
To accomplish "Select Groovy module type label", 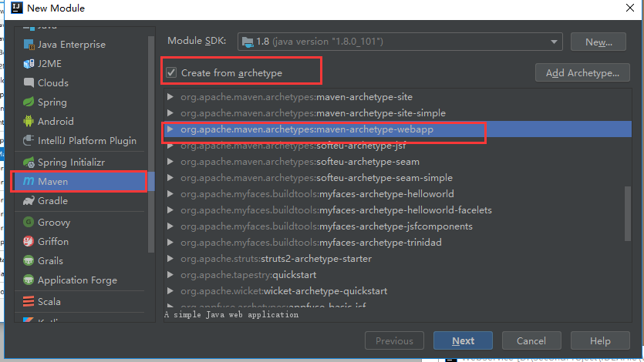I will click(x=54, y=222).
